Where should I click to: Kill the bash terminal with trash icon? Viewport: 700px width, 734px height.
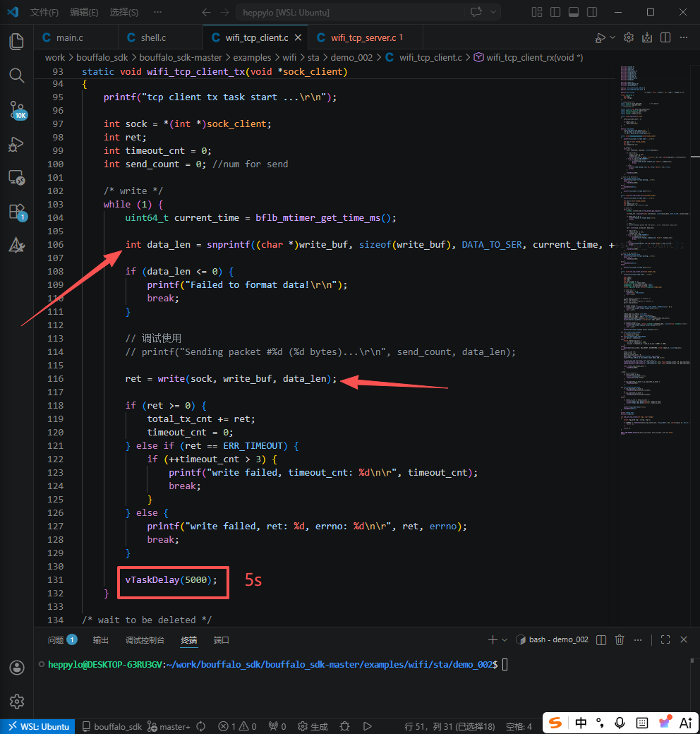click(x=620, y=639)
